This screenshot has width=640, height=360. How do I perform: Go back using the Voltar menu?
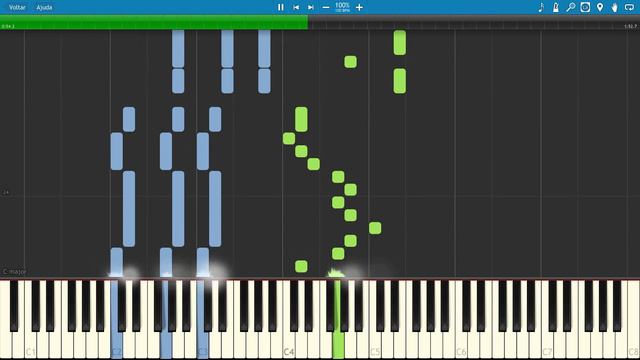pos(17,7)
